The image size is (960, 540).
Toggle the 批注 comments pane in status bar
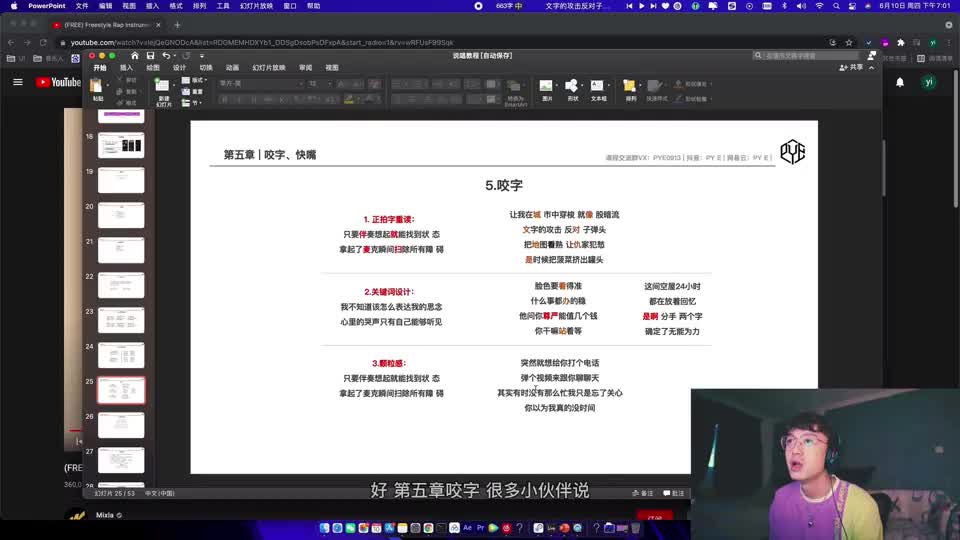tap(673, 493)
